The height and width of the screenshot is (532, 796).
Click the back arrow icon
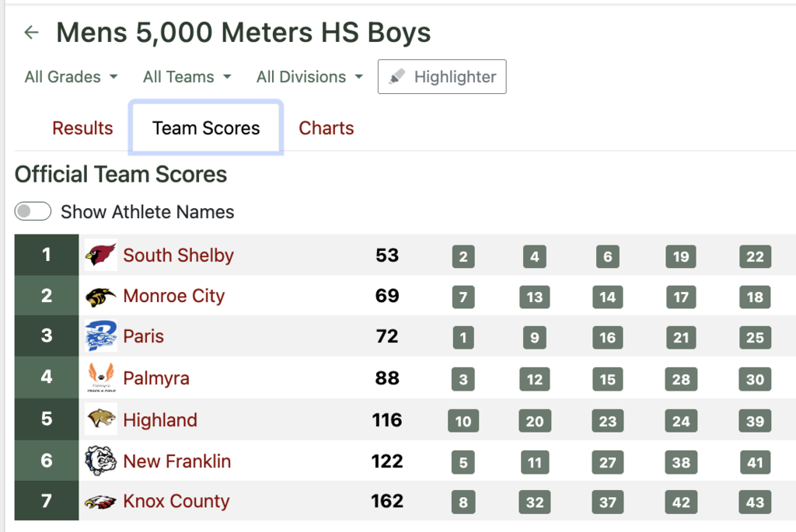tap(31, 33)
